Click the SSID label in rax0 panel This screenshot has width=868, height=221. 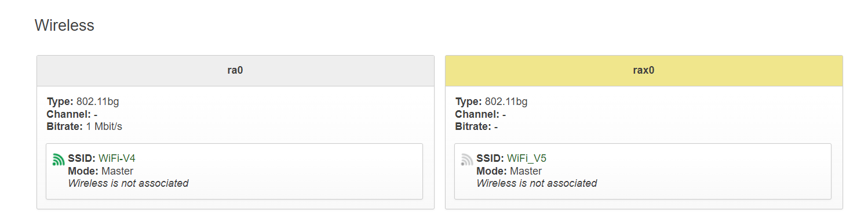tap(490, 158)
